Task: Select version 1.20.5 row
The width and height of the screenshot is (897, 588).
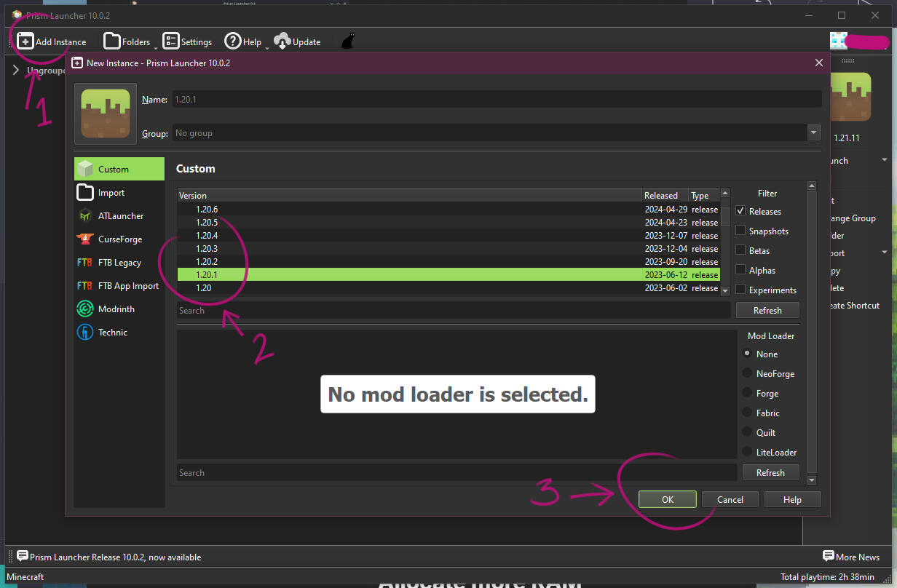Action: coord(448,223)
